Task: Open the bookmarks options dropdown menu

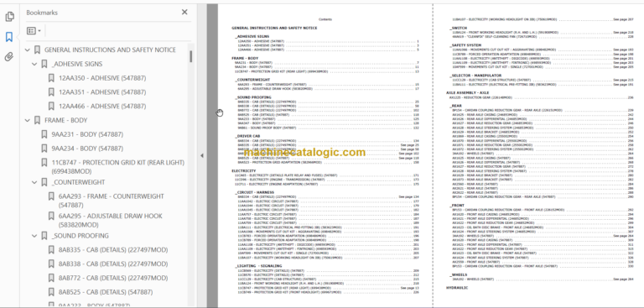Action: 34,31
